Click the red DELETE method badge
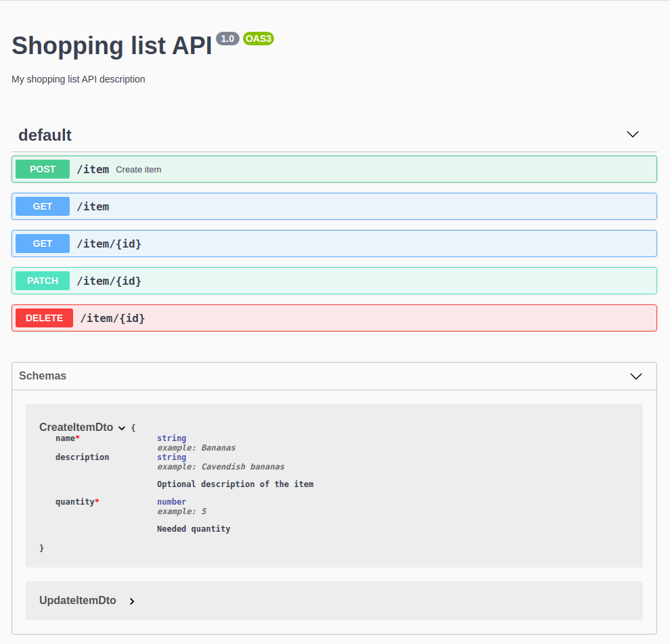Image resolution: width=670 pixels, height=644 pixels. [45, 318]
